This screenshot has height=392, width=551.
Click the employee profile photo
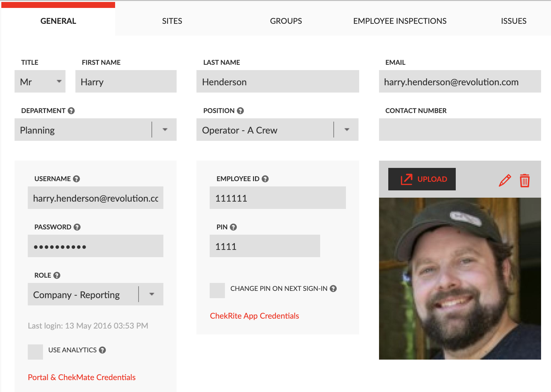[x=460, y=279]
